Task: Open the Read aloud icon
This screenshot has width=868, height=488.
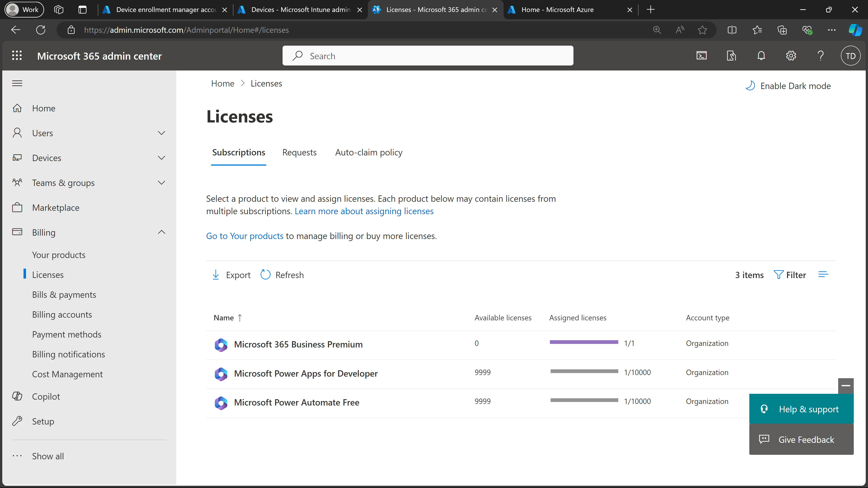Action: pyautogui.click(x=680, y=30)
